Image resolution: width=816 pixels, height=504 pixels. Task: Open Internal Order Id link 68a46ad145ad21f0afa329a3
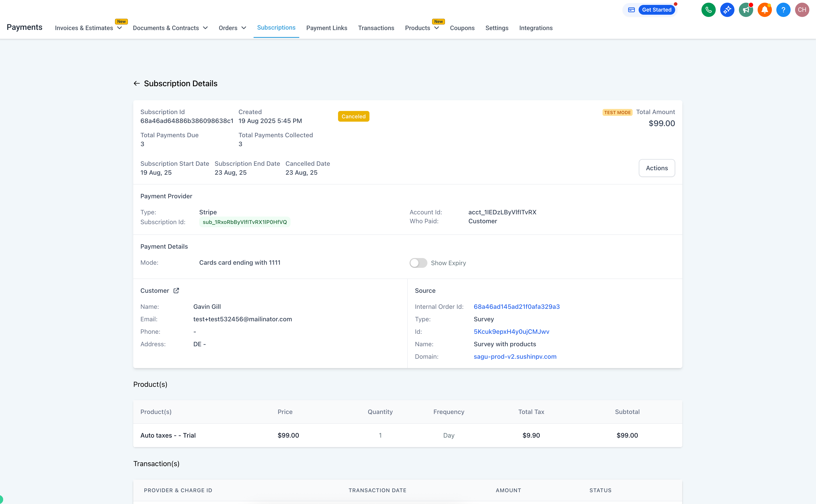click(x=516, y=307)
